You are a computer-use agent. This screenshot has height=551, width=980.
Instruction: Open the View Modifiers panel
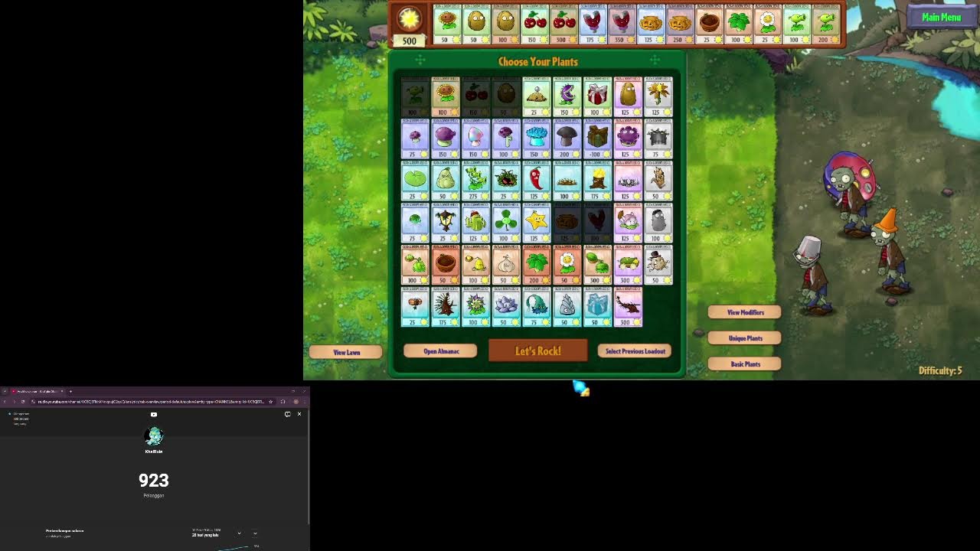(745, 312)
